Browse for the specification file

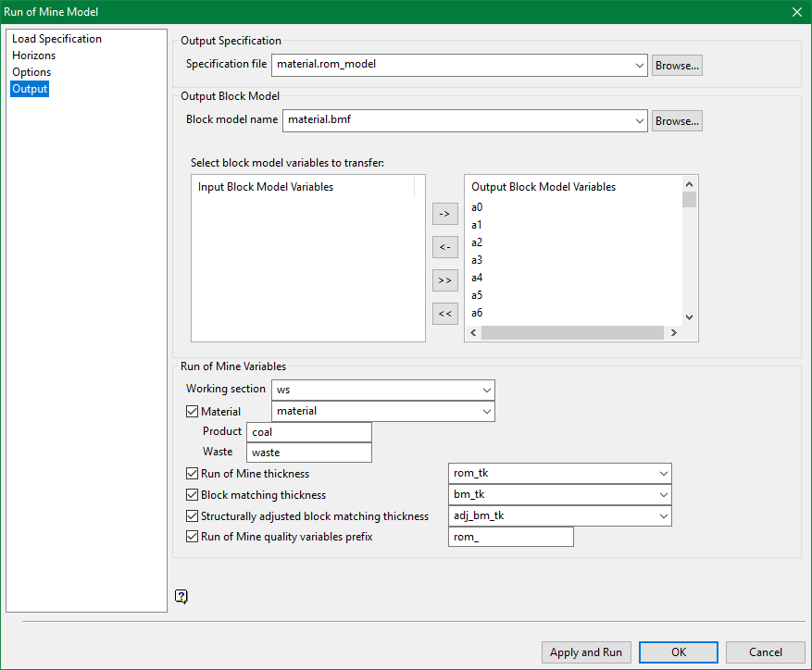[x=677, y=65]
